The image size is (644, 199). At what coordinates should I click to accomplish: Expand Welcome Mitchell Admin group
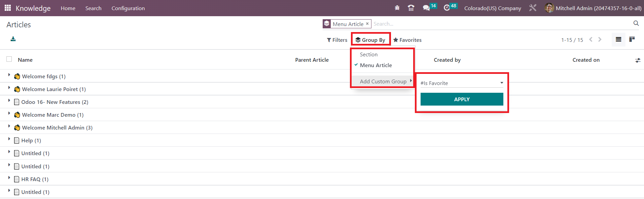(x=9, y=126)
